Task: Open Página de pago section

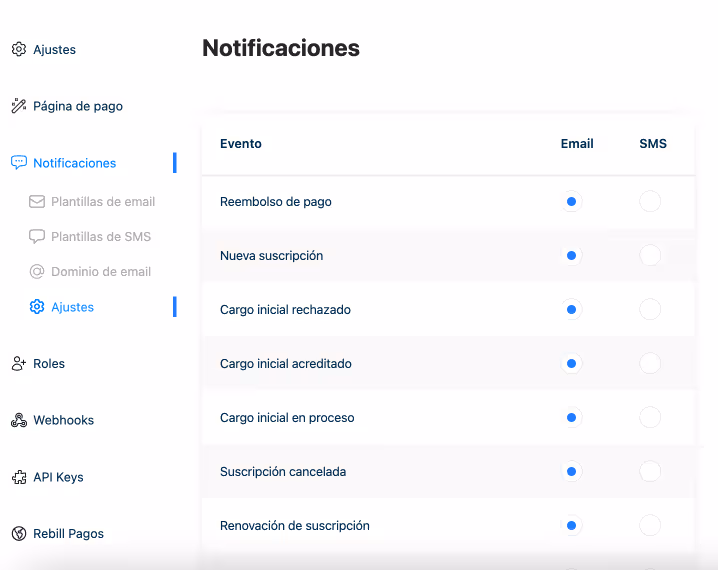Action: pyautogui.click(x=78, y=106)
